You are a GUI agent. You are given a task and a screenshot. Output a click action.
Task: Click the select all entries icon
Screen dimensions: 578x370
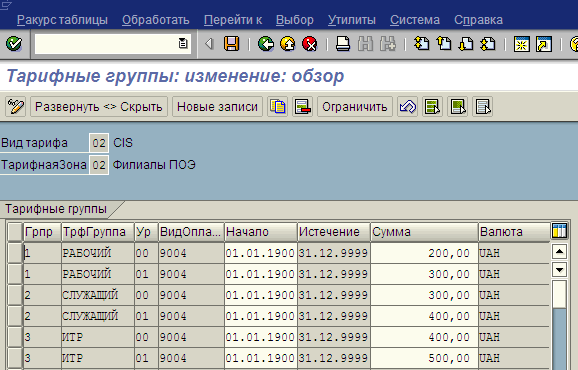tap(432, 107)
